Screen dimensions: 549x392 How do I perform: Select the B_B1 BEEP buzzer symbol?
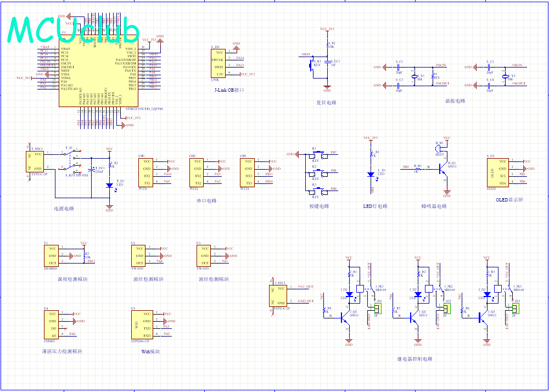point(439,150)
